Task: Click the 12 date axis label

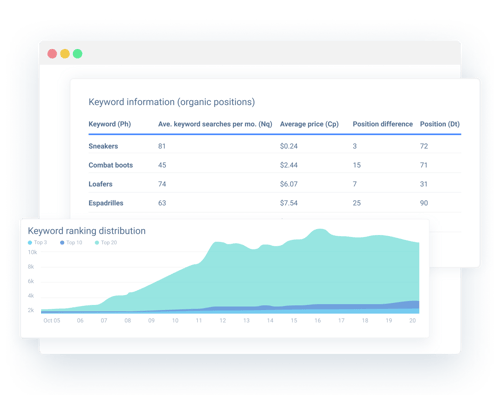Action: [223, 320]
